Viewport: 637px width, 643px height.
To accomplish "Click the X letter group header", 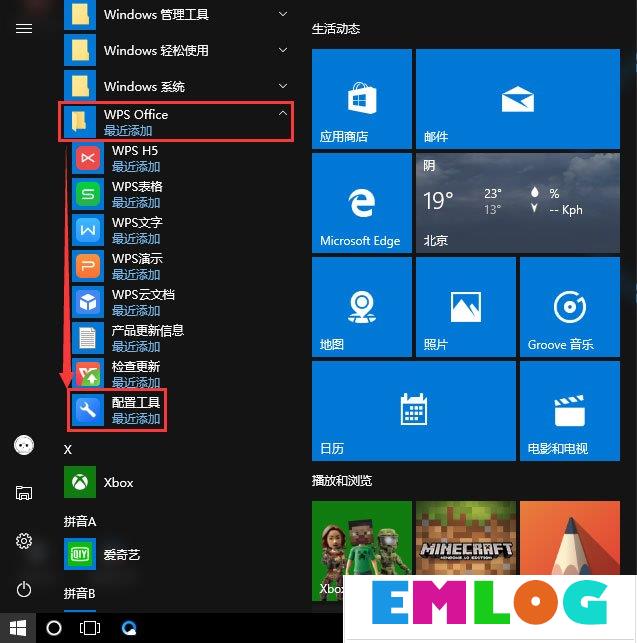I will point(68,449).
